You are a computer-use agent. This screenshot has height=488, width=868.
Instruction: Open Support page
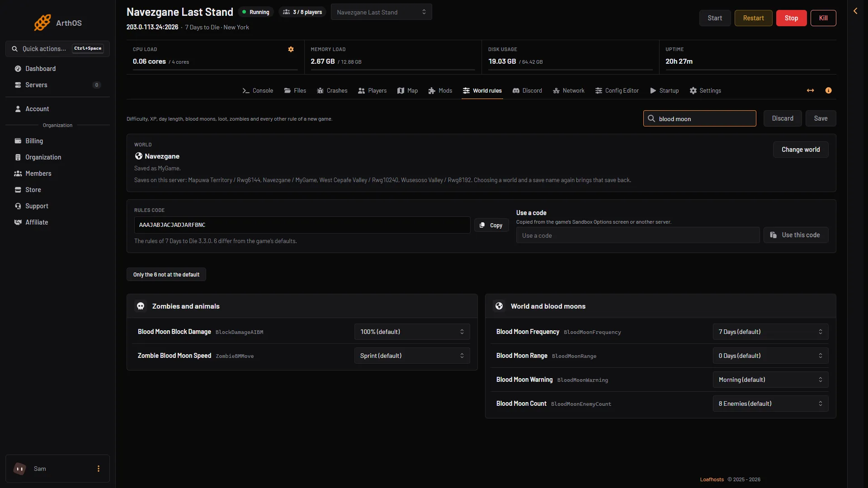click(57, 206)
